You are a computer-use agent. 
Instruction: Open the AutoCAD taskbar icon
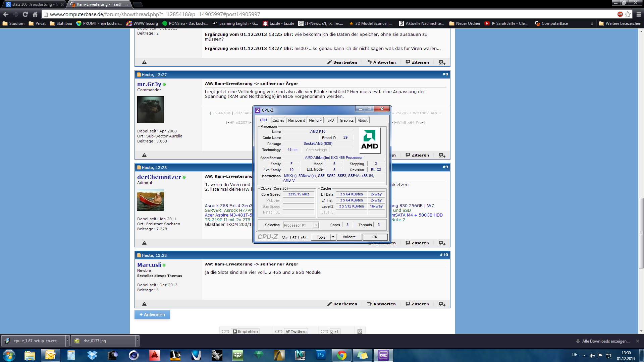point(154,355)
